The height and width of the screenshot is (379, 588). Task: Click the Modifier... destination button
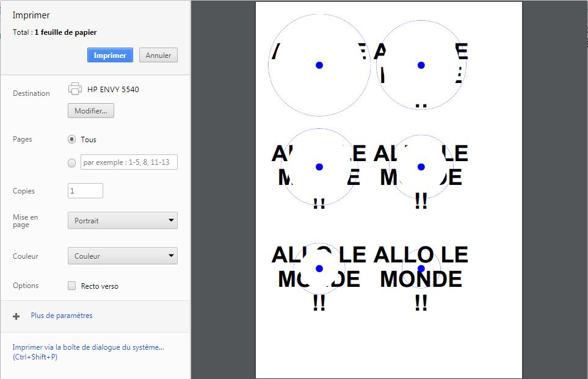pyautogui.click(x=91, y=111)
